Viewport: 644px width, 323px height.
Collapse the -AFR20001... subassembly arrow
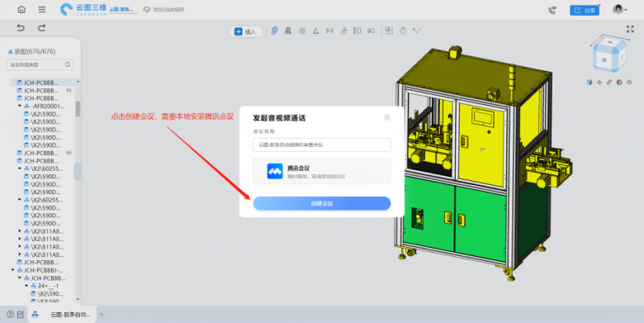tap(19, 106)
